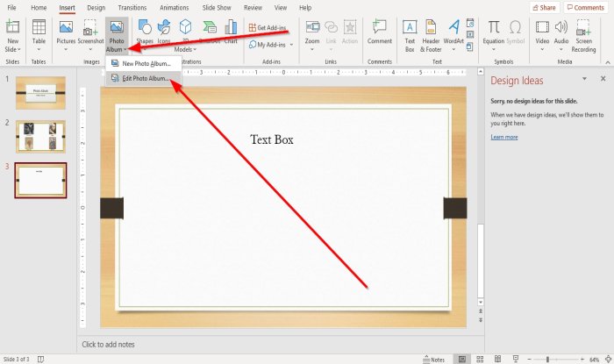Click the Share button

545,7
